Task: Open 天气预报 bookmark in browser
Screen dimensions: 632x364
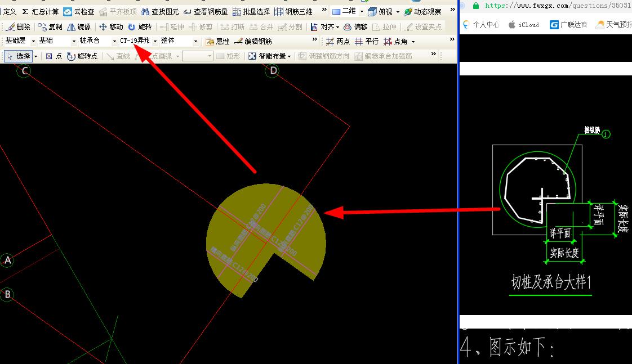Action: point(614,25)
